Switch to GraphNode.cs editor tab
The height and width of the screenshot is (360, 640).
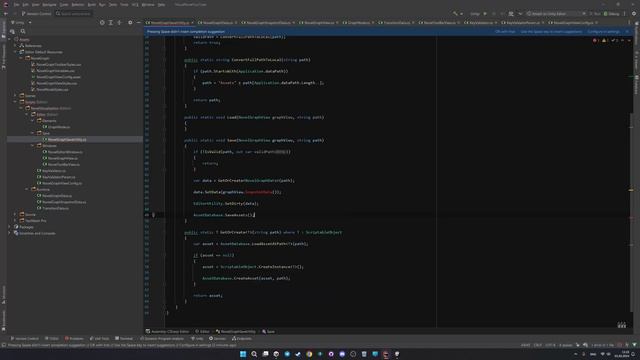(358, 22)
